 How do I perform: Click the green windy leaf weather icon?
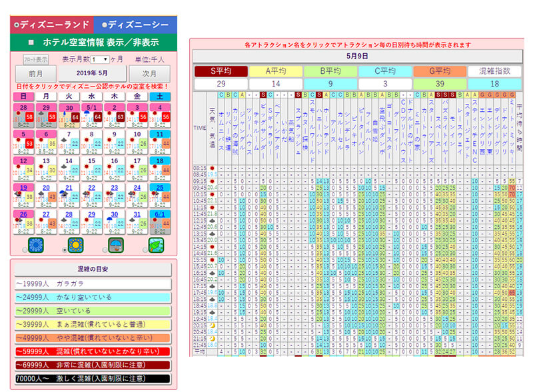click(157, 245)
